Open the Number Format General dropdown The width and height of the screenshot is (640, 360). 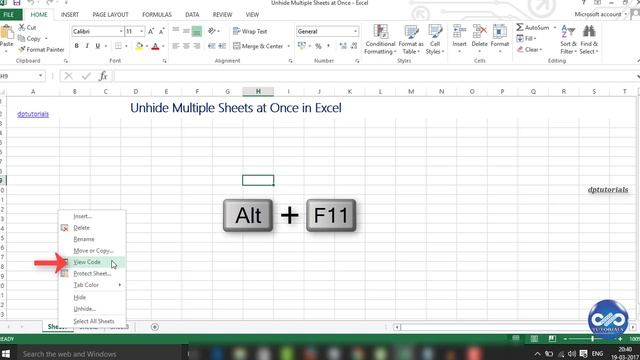(x=355, y=31)
